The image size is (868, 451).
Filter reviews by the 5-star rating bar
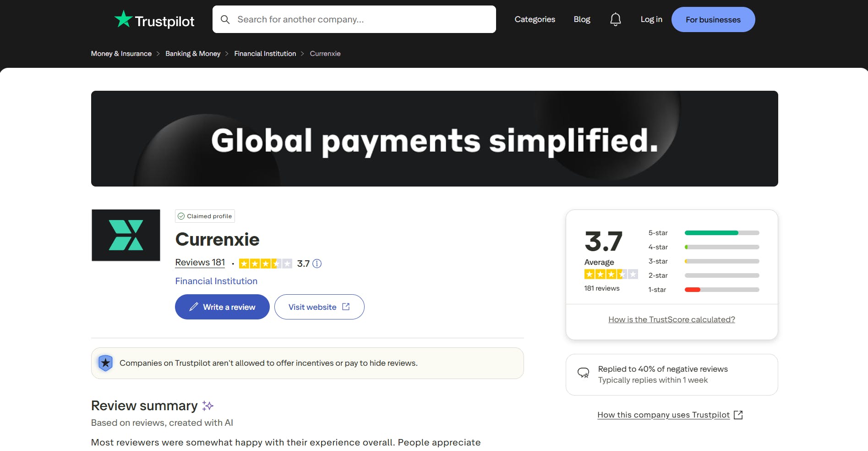pyautogui.click(x=721, y=233)
